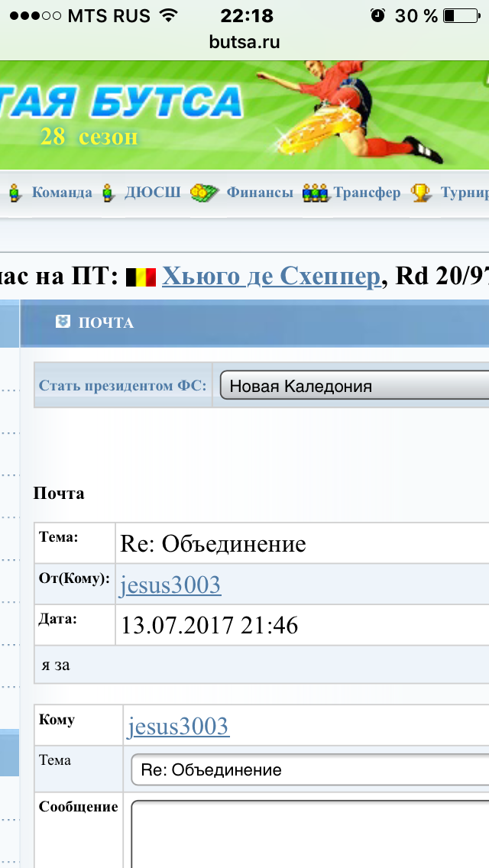Focus the Тема subject input field
Screen dimensions: 489x868
310,769
